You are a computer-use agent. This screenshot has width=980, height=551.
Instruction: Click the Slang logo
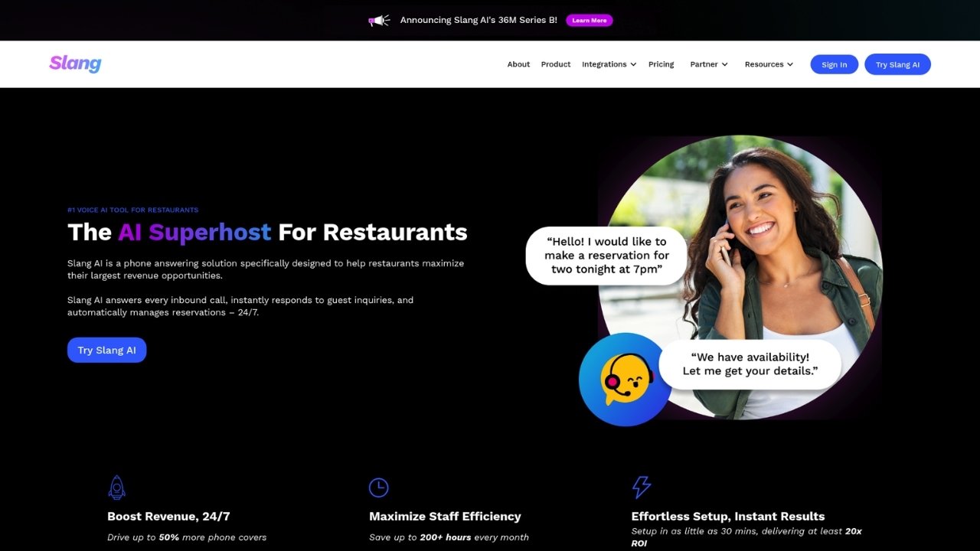coord(75,64)
